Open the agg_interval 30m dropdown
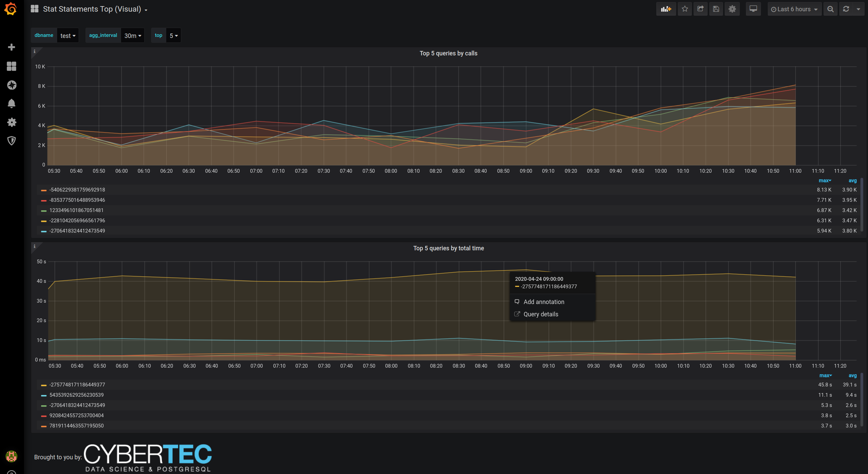The width and height of the screenshot is (868, 474). point(133,36)
